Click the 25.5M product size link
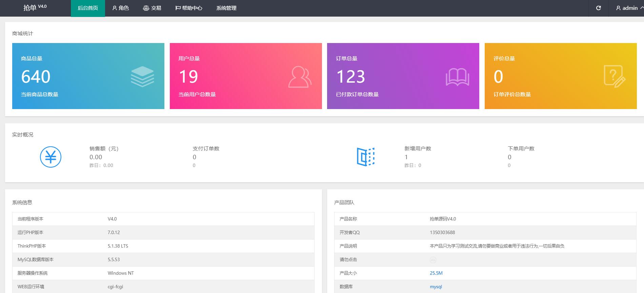The width and height of the screenshot is (644, 293). click(436, 273)
